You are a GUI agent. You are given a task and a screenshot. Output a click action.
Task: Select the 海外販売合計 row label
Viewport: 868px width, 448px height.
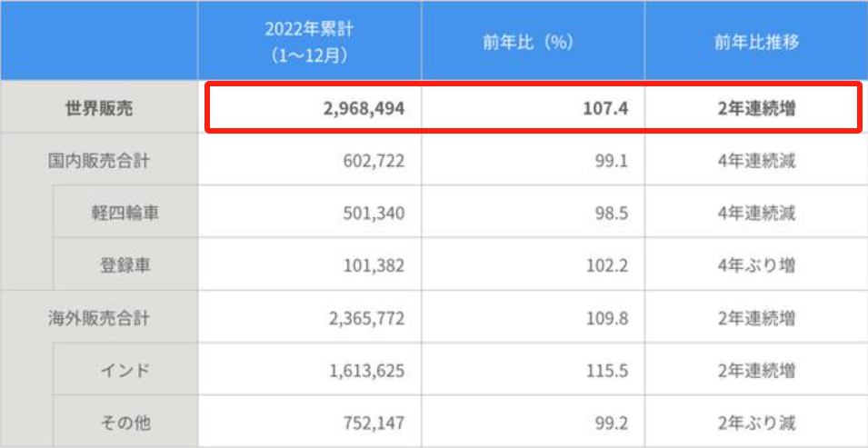99,319
